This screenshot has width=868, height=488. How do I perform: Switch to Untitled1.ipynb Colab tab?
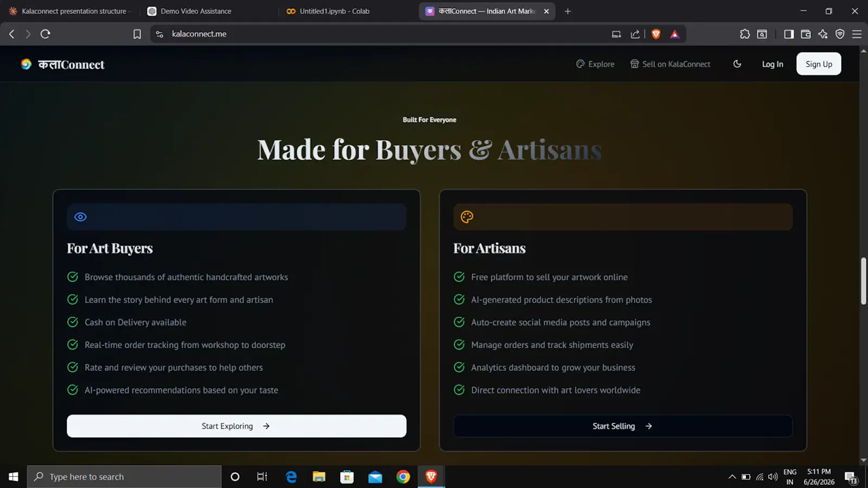tap(347, 11)
